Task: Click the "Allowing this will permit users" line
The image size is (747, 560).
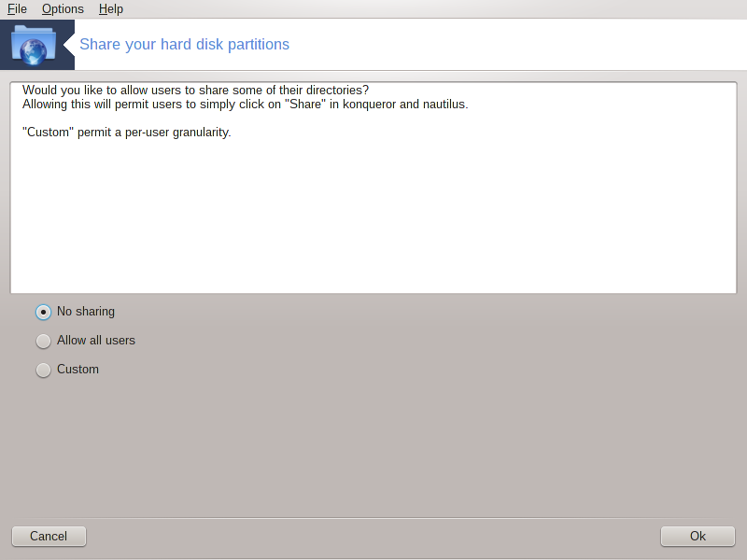Action: coord(246,105)
